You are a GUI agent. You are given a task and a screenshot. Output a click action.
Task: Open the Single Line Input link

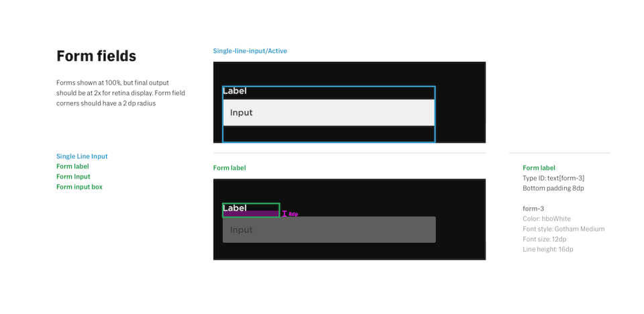[x=82, y=156]
